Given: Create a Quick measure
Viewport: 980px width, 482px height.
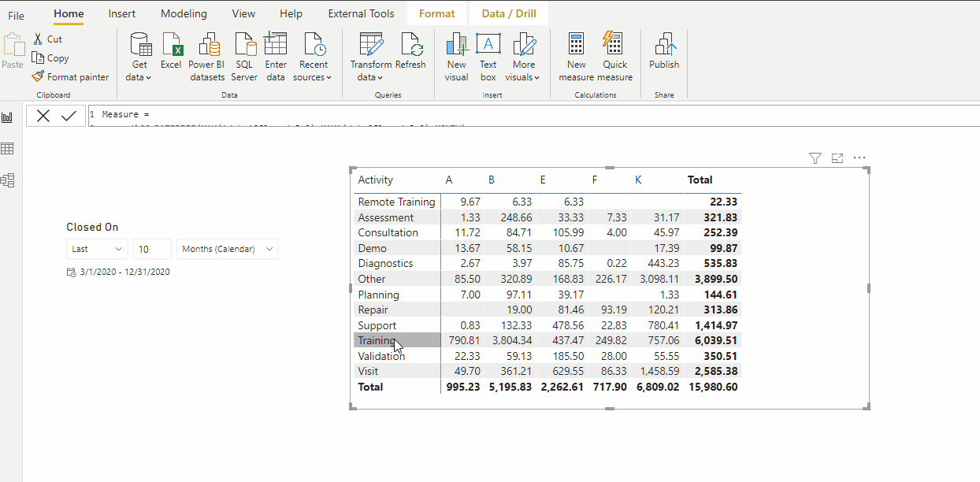Looking at the screenshot, I should click(x=614, y=57).
